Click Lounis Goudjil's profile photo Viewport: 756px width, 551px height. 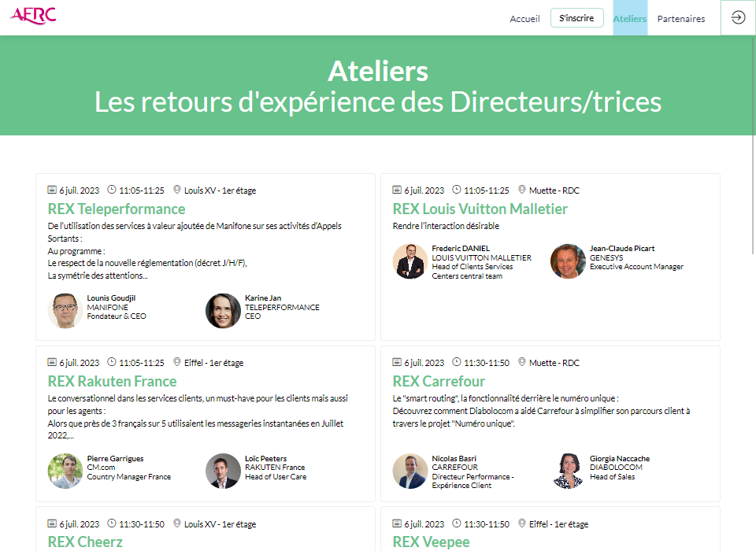tap(65, 311)
